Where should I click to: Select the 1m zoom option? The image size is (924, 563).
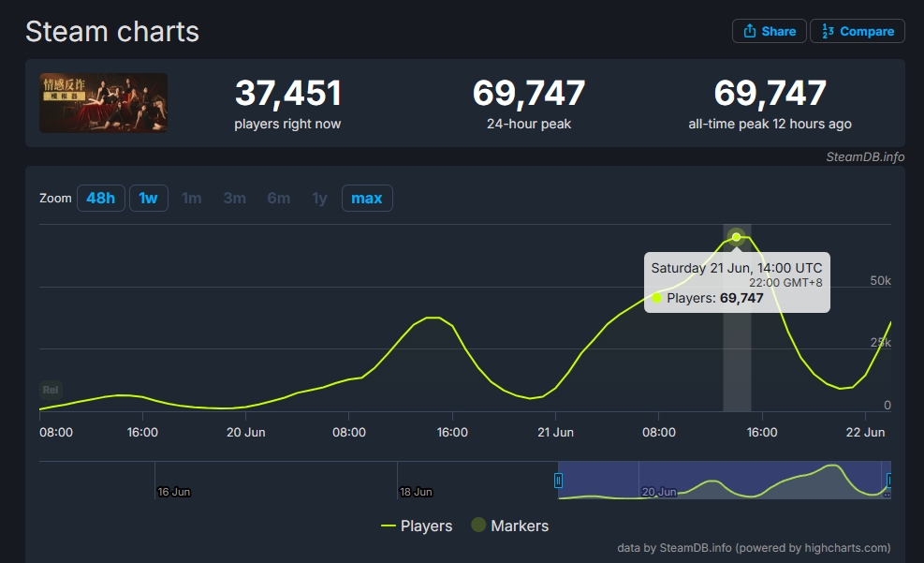coord(191,199)
